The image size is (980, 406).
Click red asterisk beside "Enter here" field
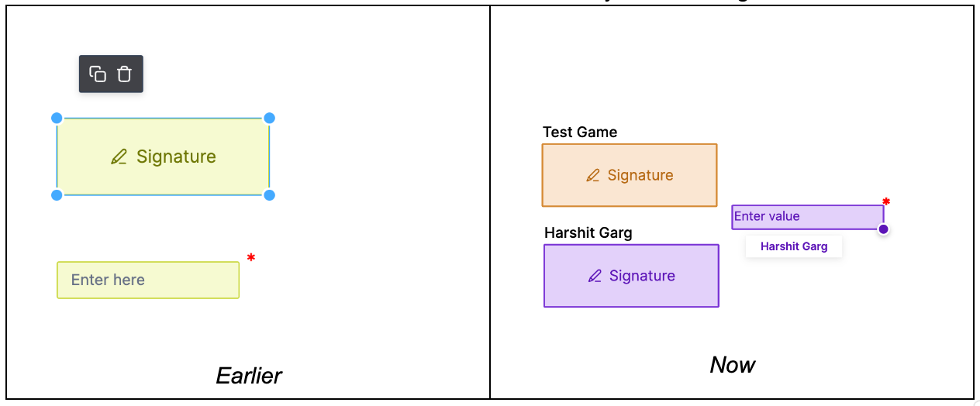click(x=250, y=258)
